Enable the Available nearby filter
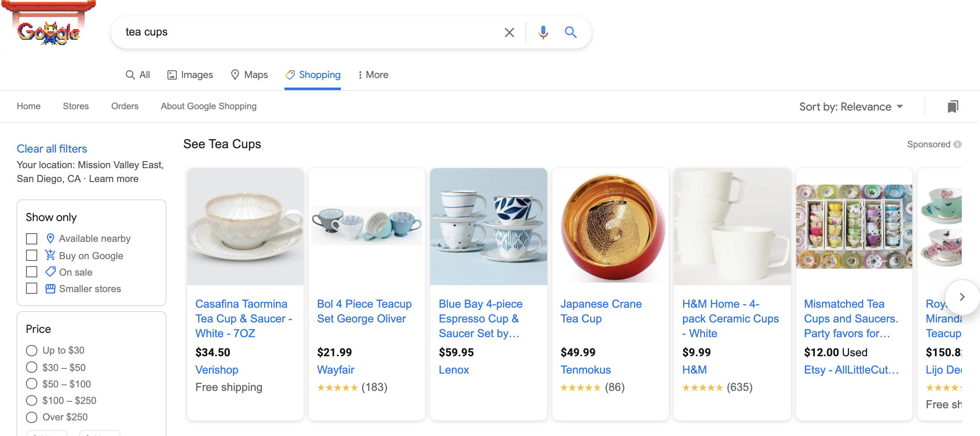The image size is (980, 436). [x=31, y=238]
